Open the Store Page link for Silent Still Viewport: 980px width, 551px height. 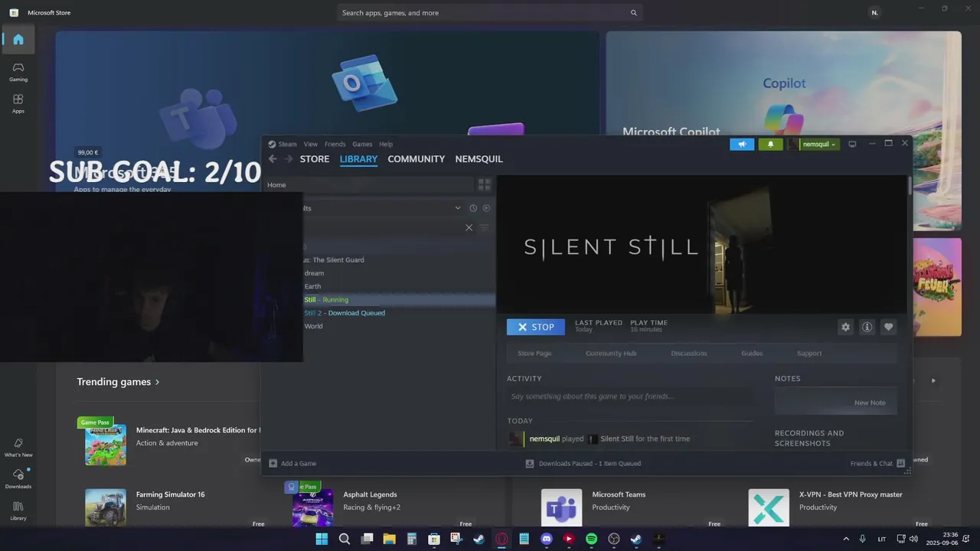(534, 354)
